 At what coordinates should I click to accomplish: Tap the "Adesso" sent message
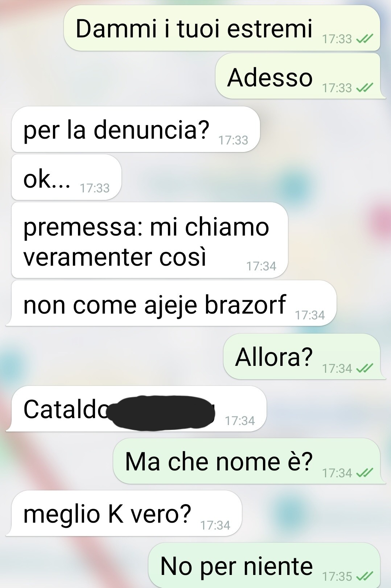pyautogui.click(x=300, y=76)
